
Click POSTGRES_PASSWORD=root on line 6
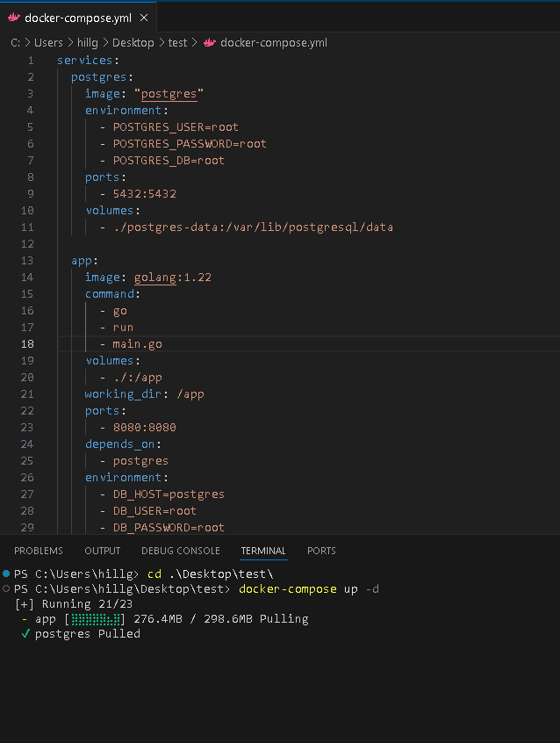coord(190,143)
